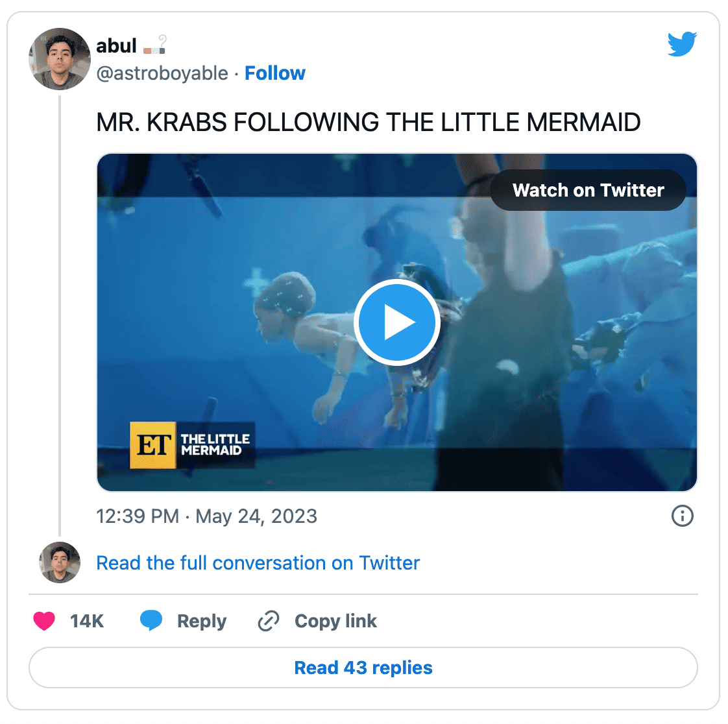Open the full conversation on Twitter

[258, 563]
